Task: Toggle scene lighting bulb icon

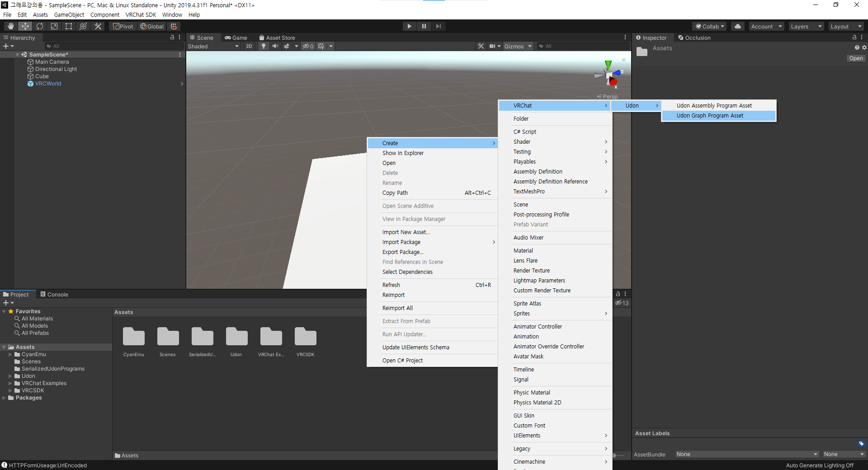Action: [x=264, y=46]
